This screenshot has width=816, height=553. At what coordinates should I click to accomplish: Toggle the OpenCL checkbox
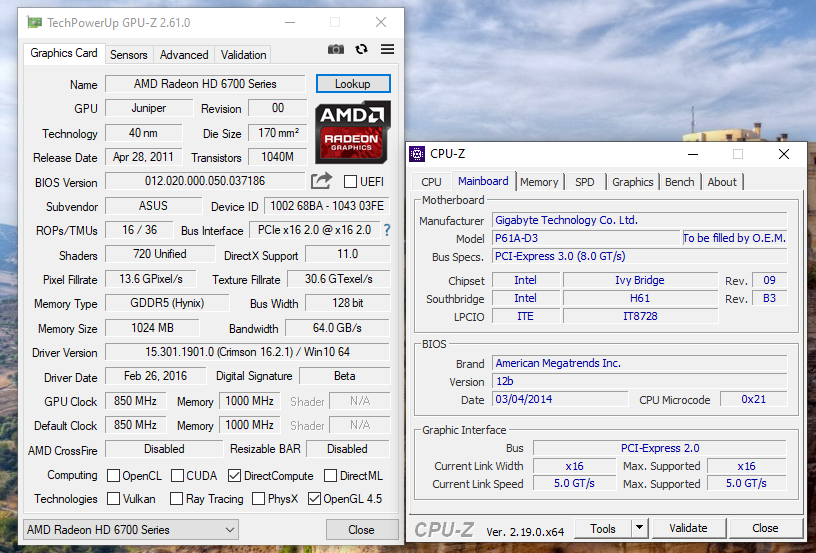click(113, 475)
